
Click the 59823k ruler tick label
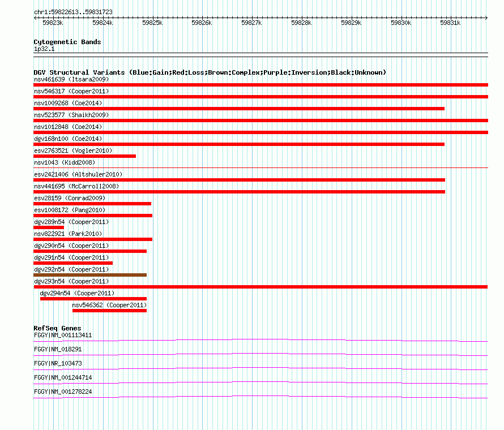tap(53, 23)
